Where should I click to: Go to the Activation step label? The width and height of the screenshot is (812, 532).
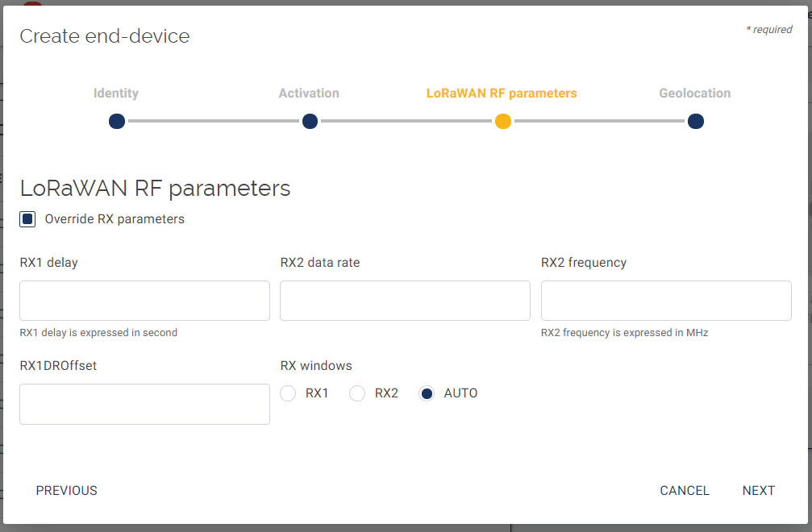pos(309,94)
